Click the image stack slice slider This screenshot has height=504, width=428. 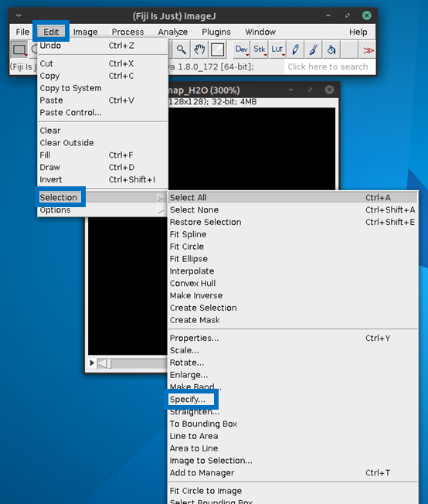pos(132,363)
